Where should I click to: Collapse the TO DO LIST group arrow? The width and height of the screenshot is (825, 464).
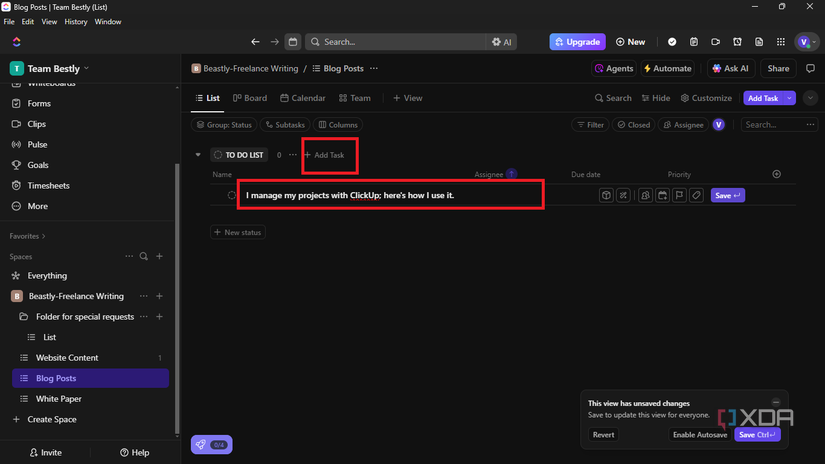click(x=198, y=155)
